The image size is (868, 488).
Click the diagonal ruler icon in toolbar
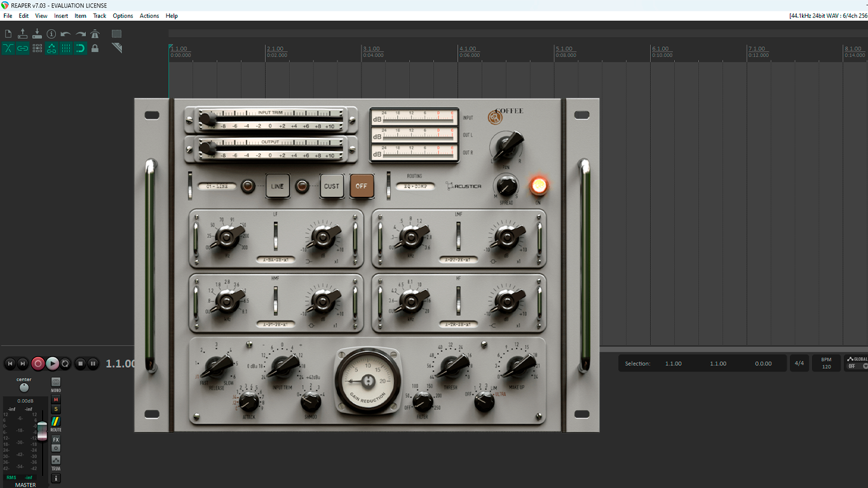(116, 48)
